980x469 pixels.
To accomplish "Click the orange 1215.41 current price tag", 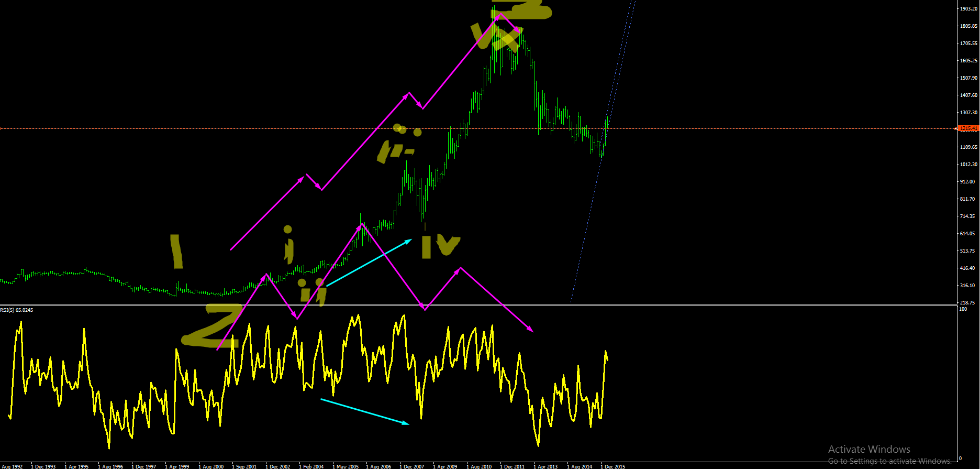I will click(968, 128).
